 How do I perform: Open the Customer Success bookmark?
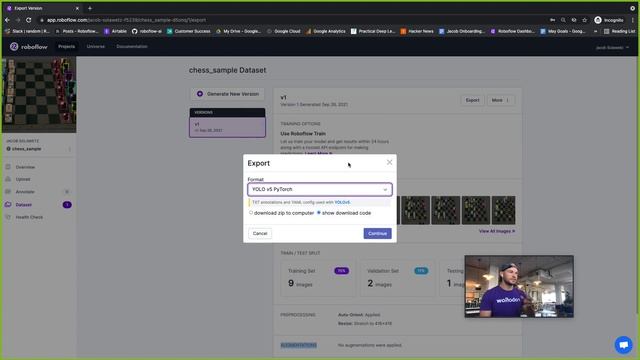[189, 31]
